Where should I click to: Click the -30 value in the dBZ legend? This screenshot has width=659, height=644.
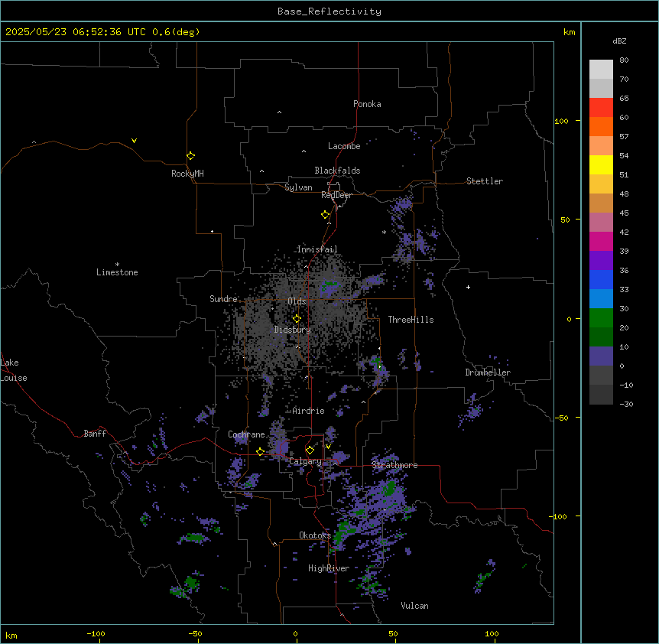626,404
